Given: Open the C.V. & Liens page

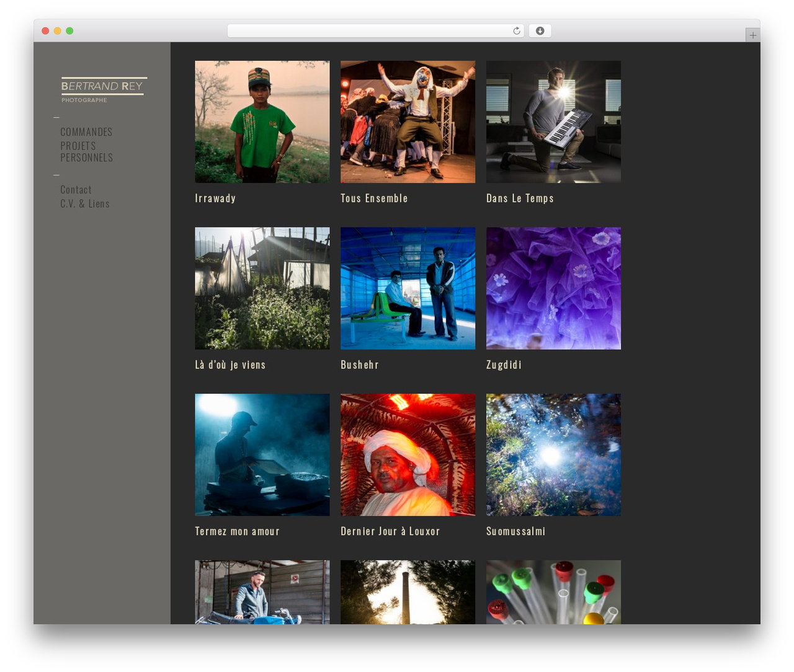Looking at the screenshot, I should [x=85, y=204].
